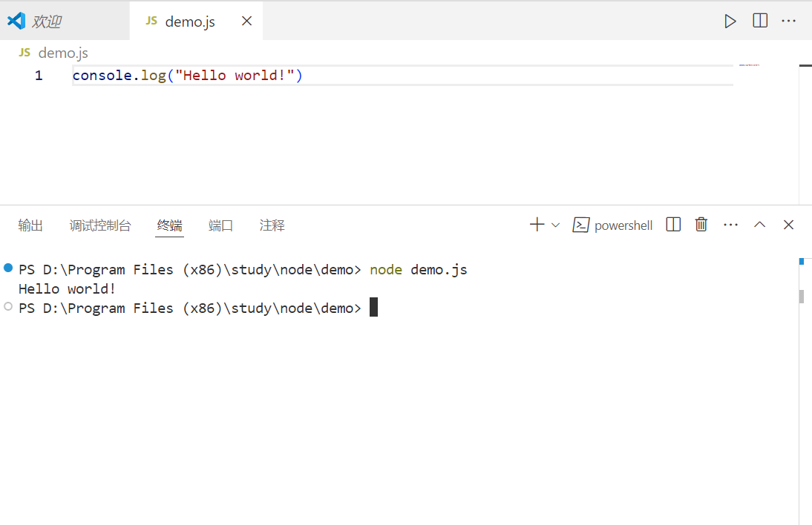Open the new terminal profile dropdown arrow
The image size is (812, 525).
pyautogui.click(x=554, y=225)
